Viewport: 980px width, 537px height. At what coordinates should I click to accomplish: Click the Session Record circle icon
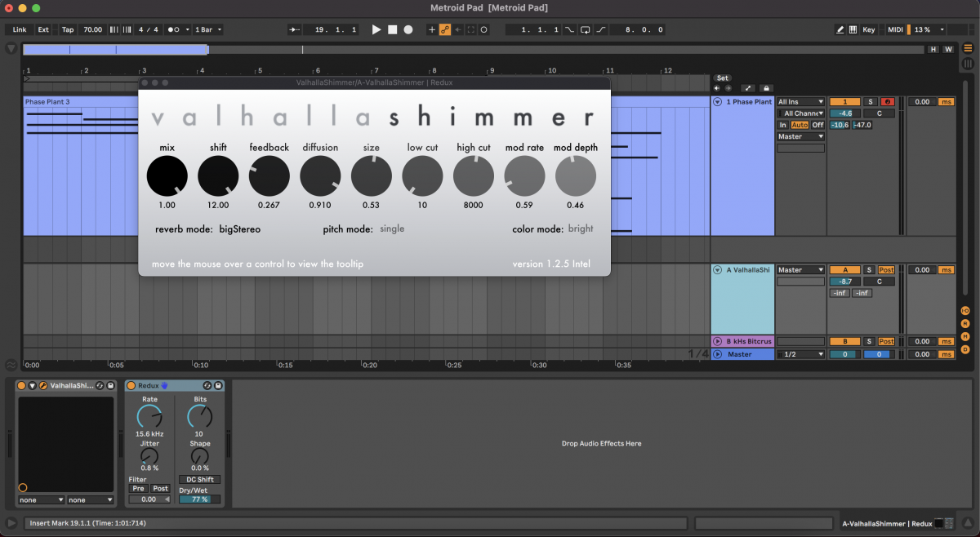click(484, 29)
